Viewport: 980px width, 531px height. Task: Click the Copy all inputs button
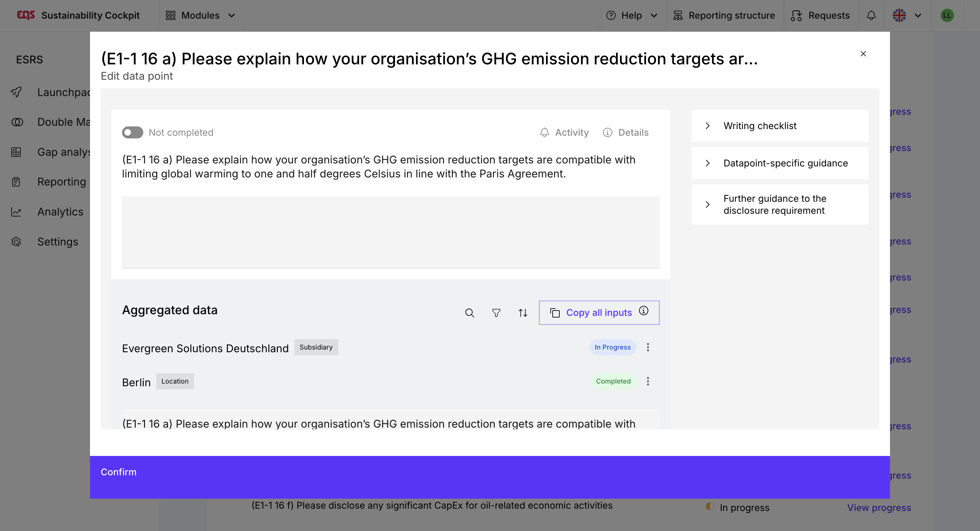(x=593, y=313)
